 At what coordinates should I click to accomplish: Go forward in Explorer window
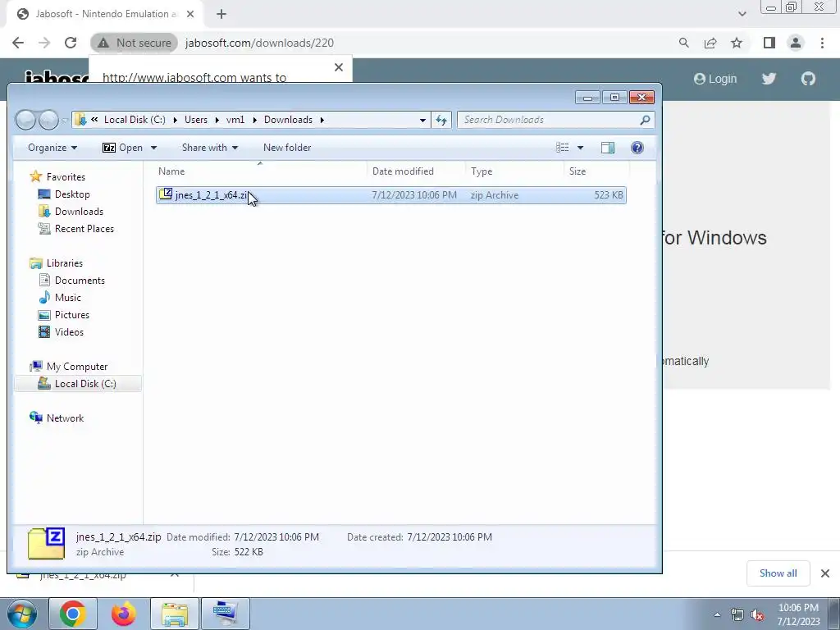point(48,120)
